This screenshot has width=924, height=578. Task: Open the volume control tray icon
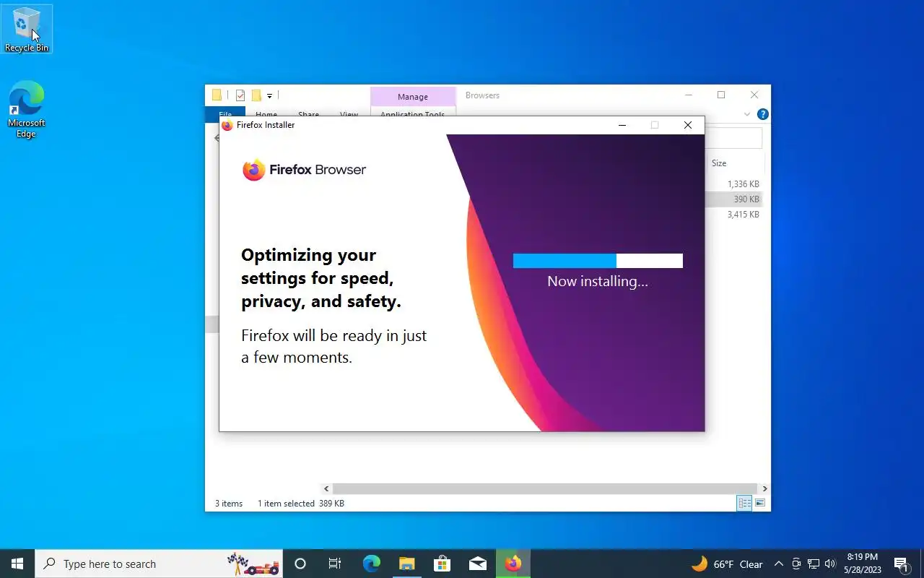pyautogui.click(x=830, y=564)
